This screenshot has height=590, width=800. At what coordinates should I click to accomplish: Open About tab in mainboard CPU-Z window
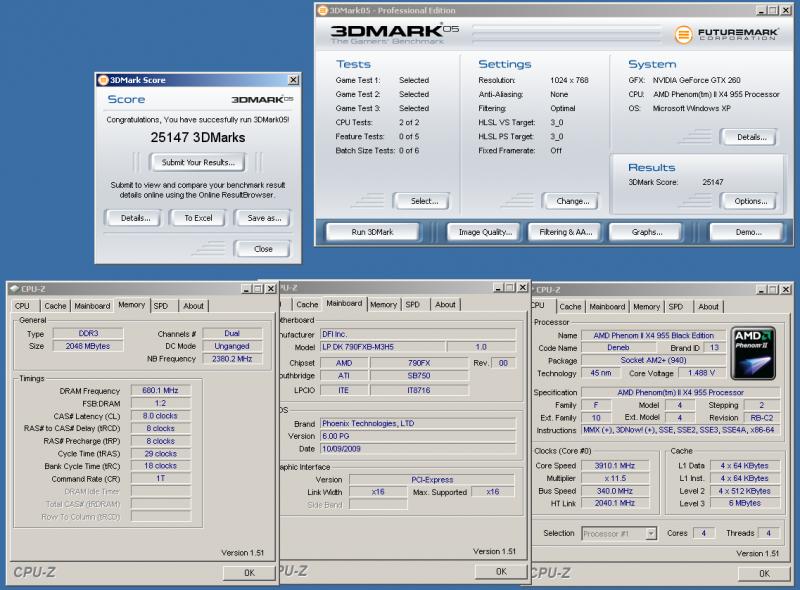[x=445, y=305]
